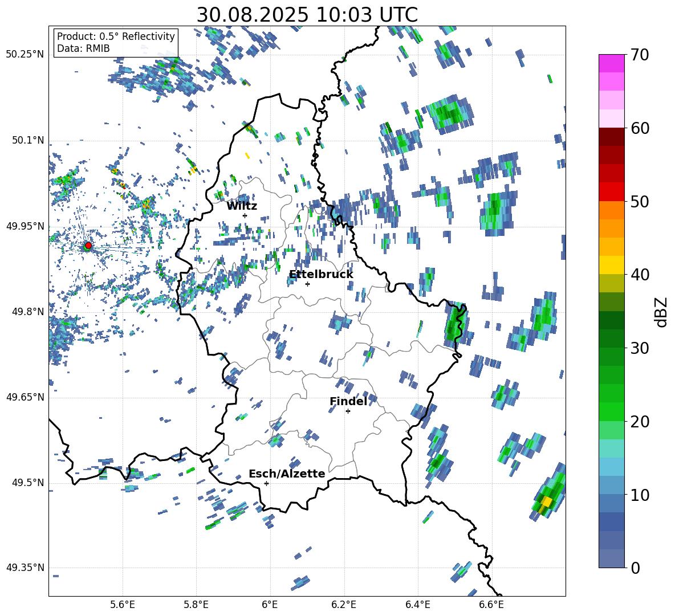
Task: Click the Wiltz station cross marker
Action: 245,215
